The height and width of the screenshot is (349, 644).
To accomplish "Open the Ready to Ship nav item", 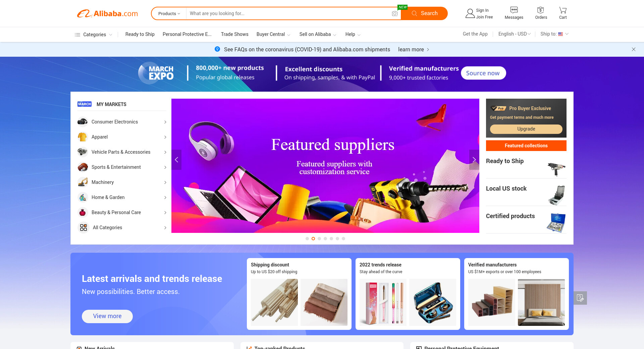I will click(x=140, y=34).
